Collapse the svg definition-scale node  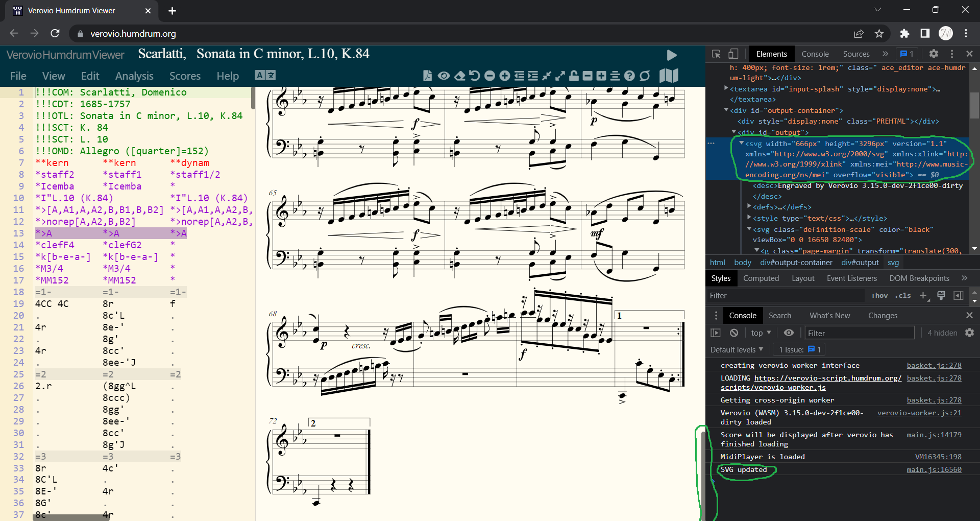click(x=749, y=229)
